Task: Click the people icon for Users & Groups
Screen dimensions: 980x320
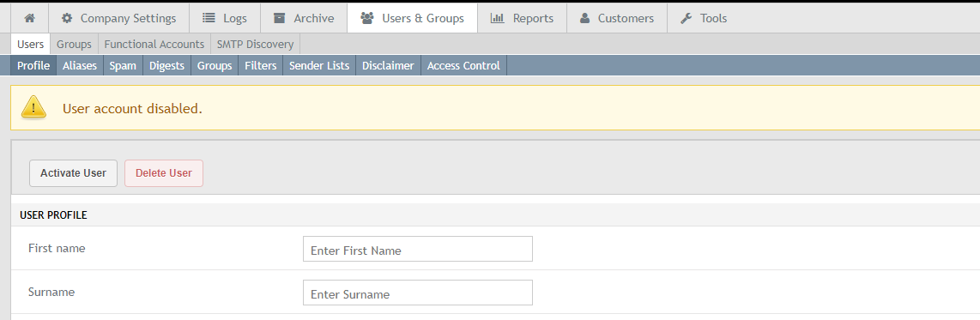Action: coord(367,18)
